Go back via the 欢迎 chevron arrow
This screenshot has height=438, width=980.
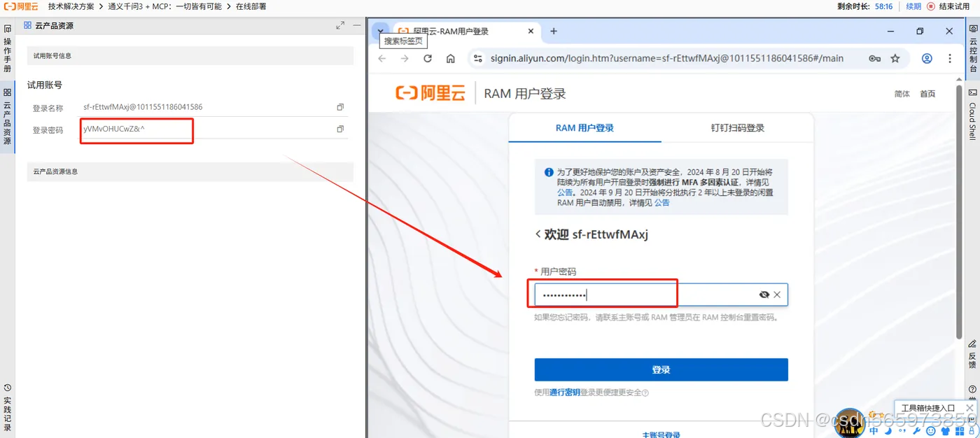538,234
